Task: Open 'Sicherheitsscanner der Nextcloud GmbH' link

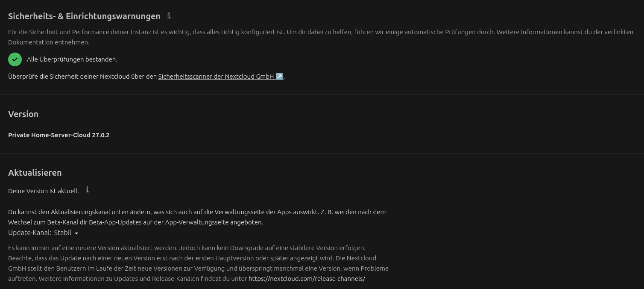Action: click(220, 77)
